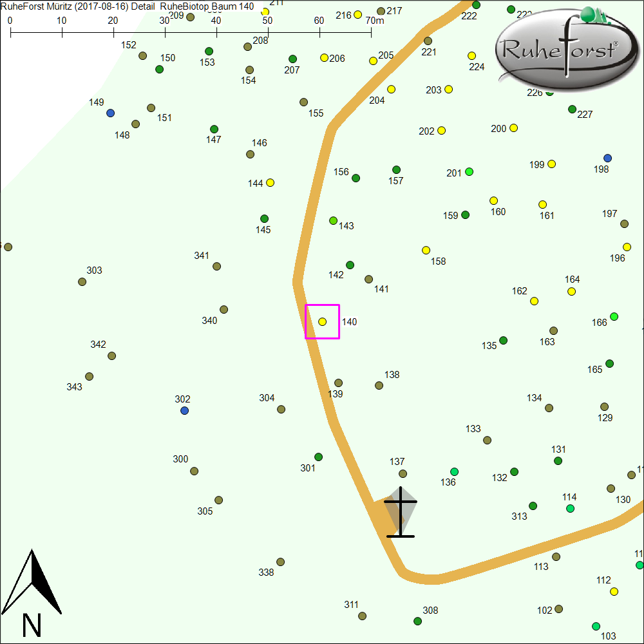The width and height of the screenshot is (644, 644).
Task: Click the highlighted yellow tree marker 140
Action: pos(323,321)
